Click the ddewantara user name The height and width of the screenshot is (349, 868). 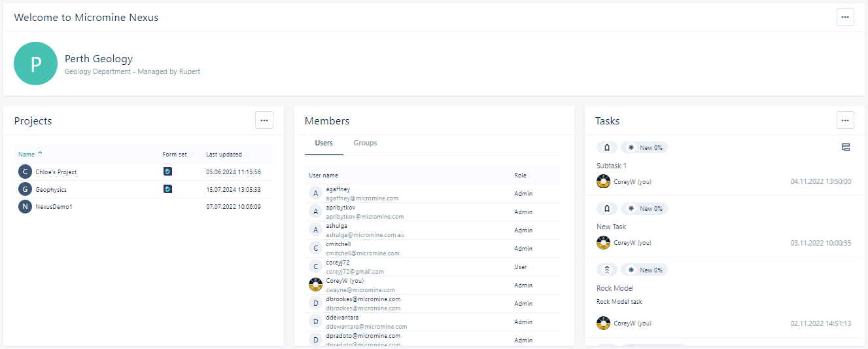point(342,318)
